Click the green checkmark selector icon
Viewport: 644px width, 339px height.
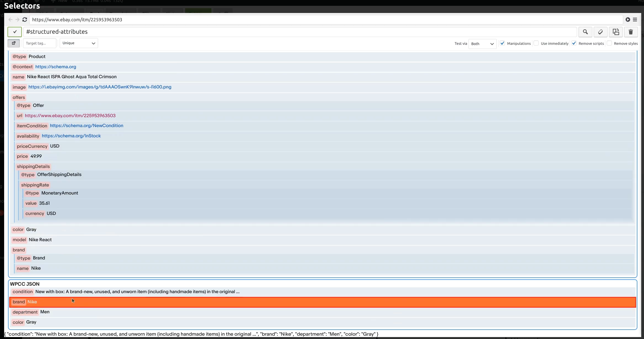coord(14,31)
